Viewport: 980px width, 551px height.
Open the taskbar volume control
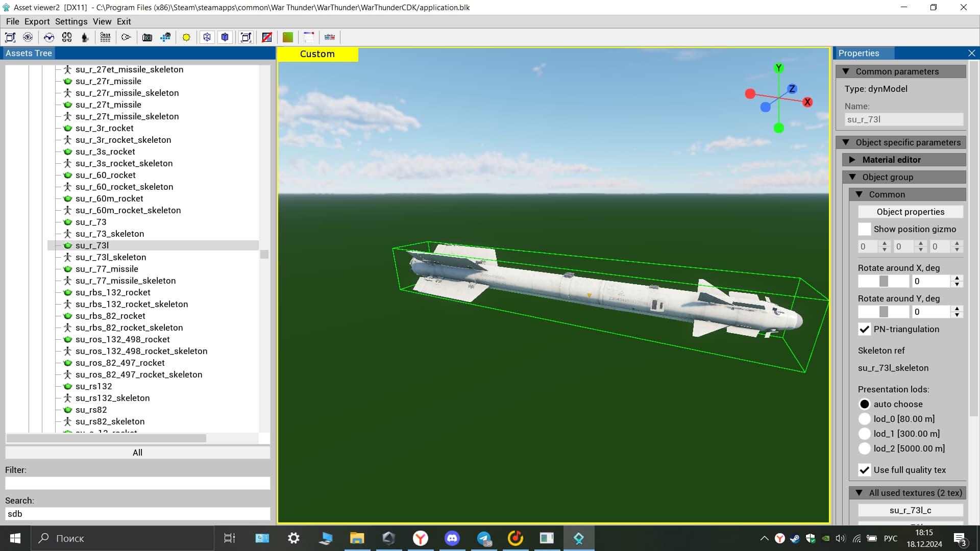(841, 538)
